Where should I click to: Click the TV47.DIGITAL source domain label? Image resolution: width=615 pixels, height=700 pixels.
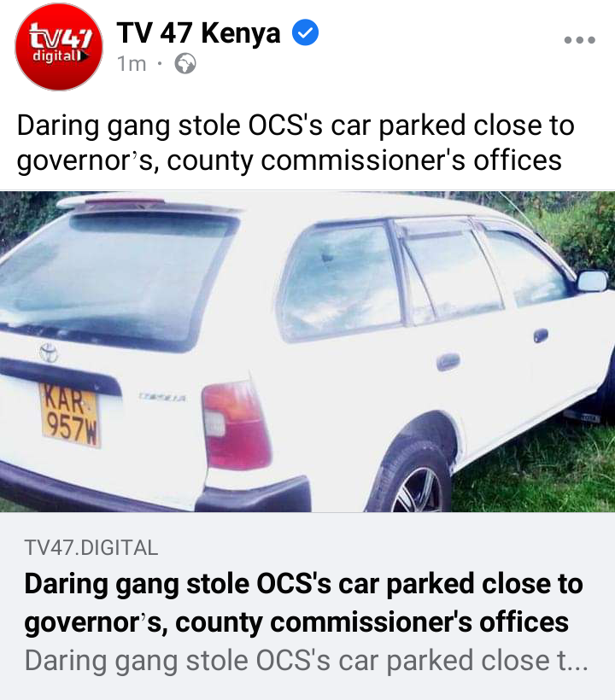pyautogui.click(x=91, y=547)
